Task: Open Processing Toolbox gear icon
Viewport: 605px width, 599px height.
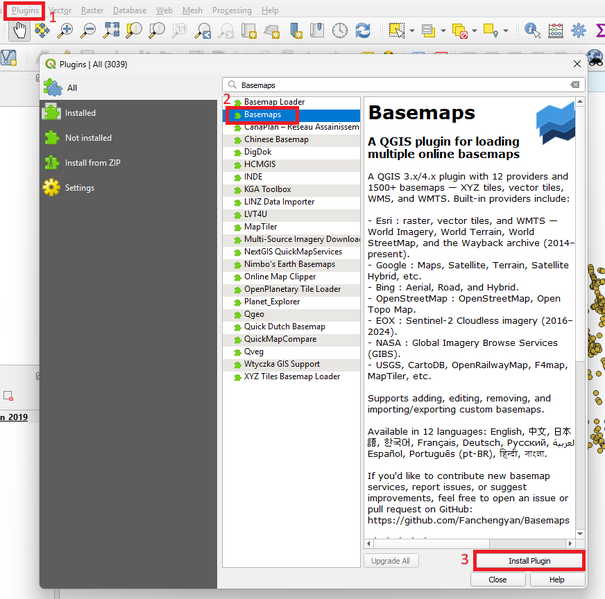Action: pos(578,30)
